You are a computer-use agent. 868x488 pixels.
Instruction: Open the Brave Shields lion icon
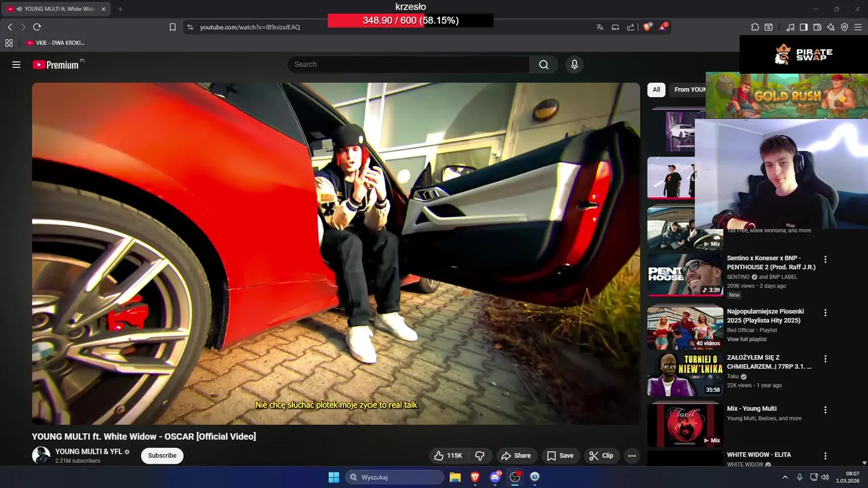click(x=647, y=27)
